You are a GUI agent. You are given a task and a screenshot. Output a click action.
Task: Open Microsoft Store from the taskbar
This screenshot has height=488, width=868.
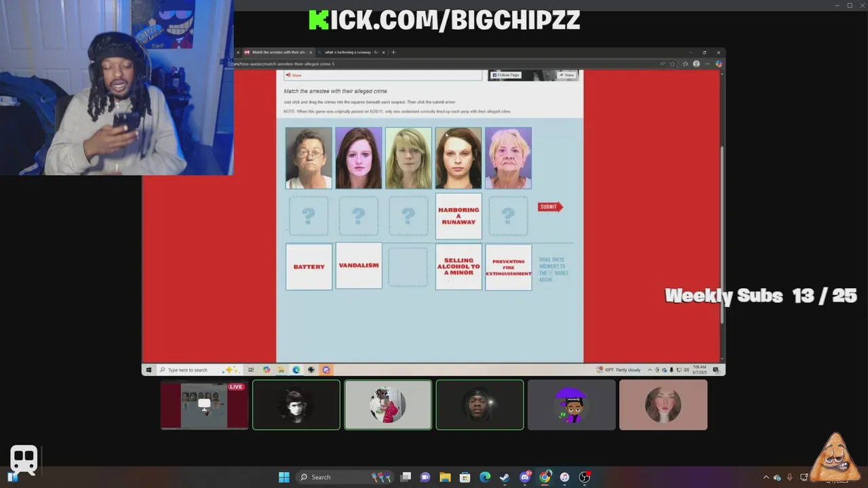(x=465, y=477)
